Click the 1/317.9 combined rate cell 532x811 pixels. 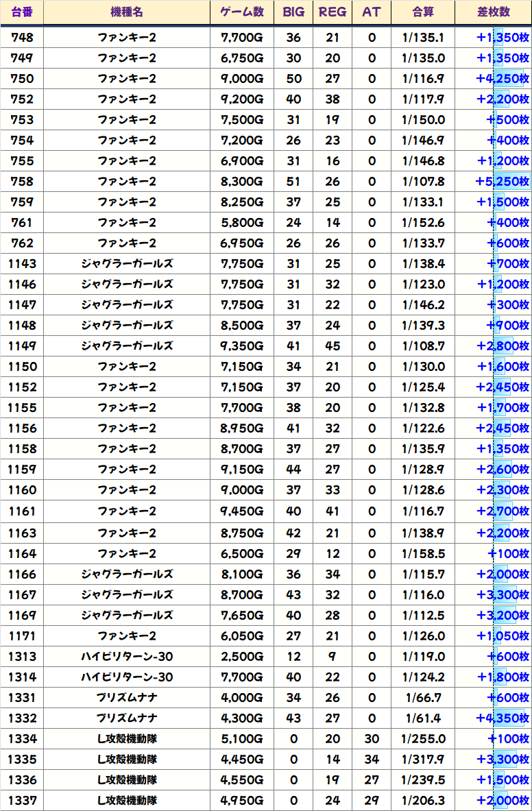(x=423, y=760)
